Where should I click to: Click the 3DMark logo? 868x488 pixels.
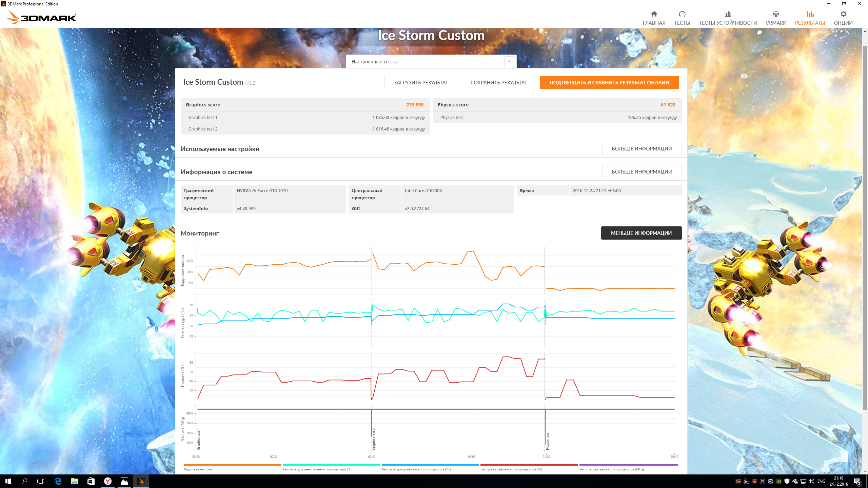point(42,17)
